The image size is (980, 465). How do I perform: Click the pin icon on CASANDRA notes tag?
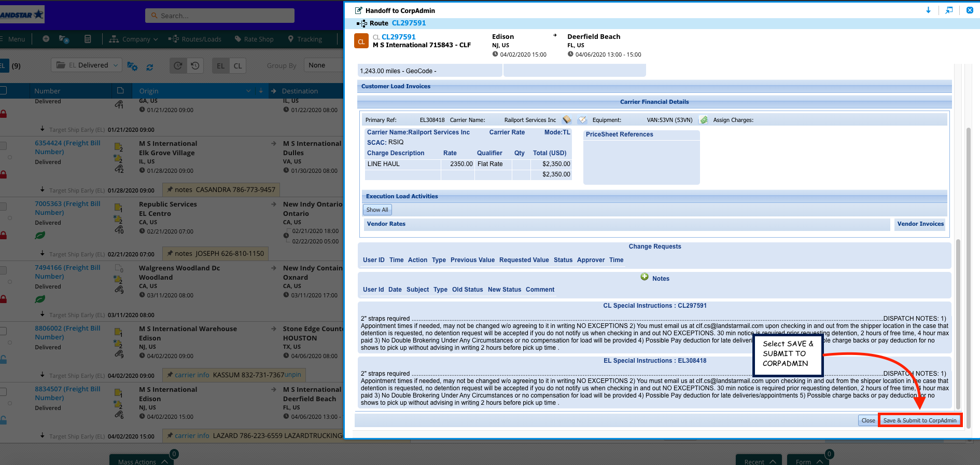pyautogui.click(x=169, y=189)
